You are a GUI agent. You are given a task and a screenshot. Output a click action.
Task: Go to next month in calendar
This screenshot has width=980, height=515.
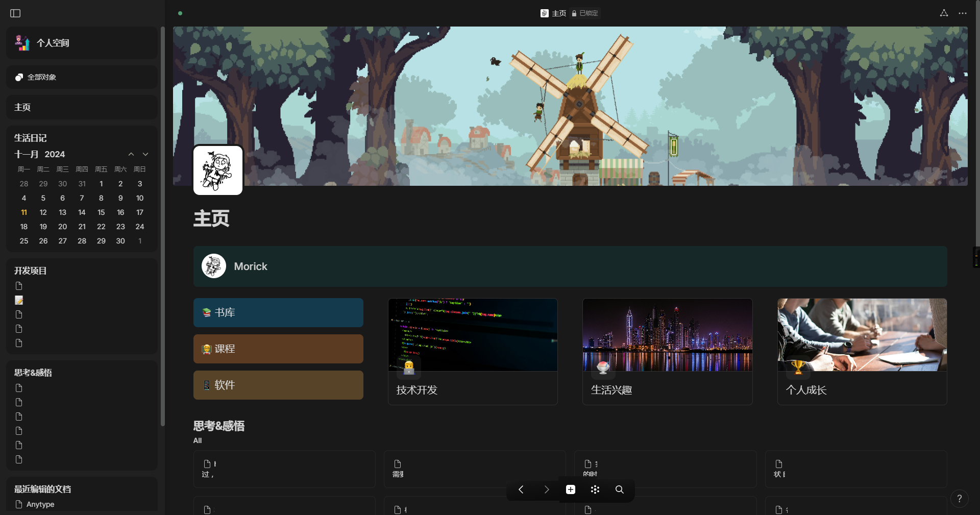coord(145,154)
